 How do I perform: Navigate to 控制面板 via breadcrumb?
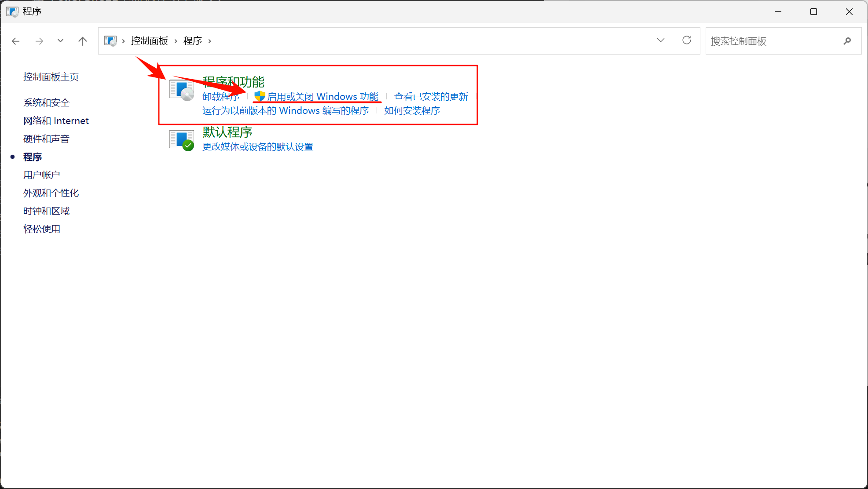pyautogui.click(x=150, y=40)
